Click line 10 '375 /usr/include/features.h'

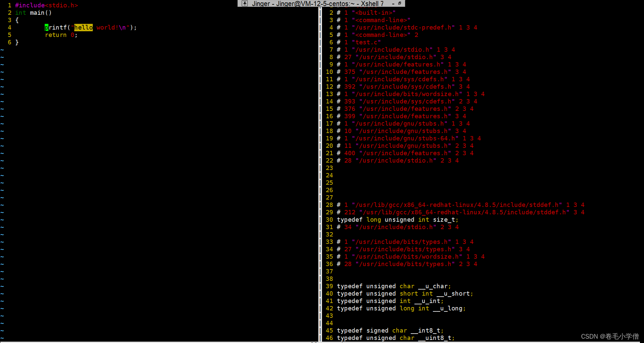point(401,72)
